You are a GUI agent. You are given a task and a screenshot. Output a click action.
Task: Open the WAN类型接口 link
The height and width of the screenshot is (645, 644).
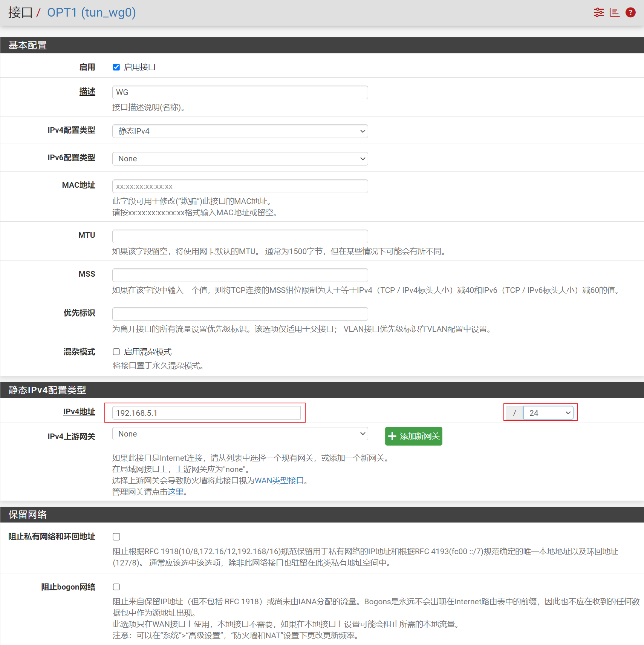coord(279,481)
